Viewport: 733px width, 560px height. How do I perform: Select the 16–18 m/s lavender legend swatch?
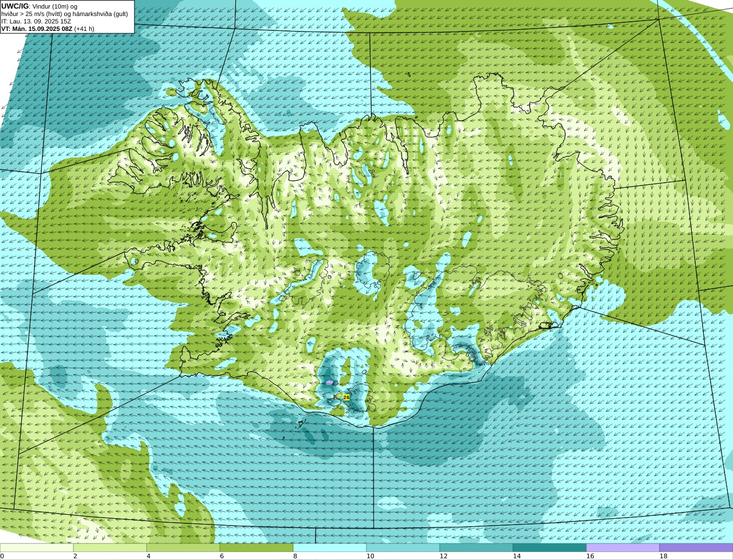click(623, 547)
